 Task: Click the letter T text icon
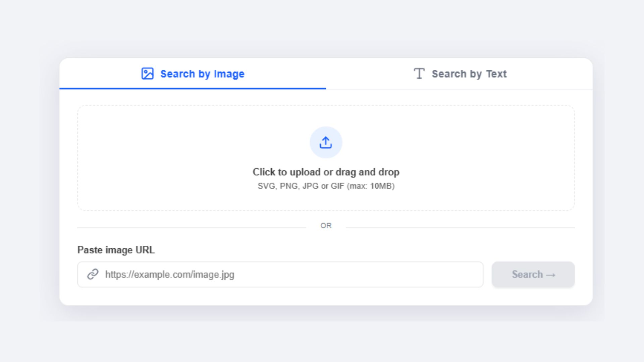click(x=419, y=73)
